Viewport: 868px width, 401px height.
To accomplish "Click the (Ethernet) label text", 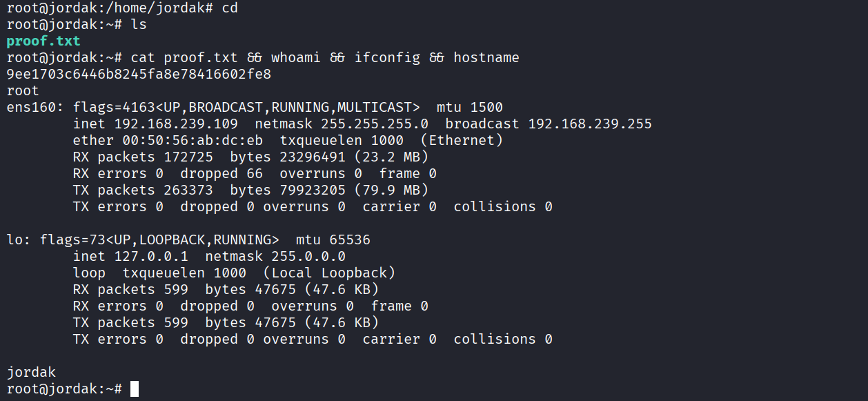I will [x=462, y=141].
